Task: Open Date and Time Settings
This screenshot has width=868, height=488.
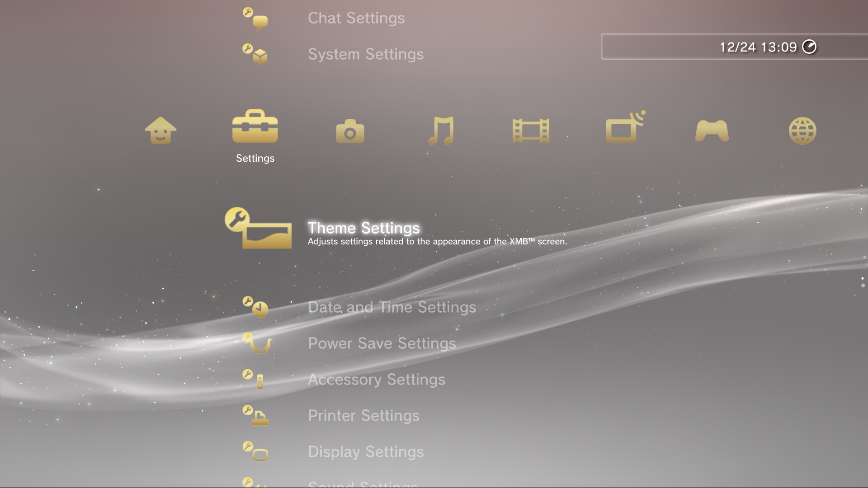Action: point(392,307)
